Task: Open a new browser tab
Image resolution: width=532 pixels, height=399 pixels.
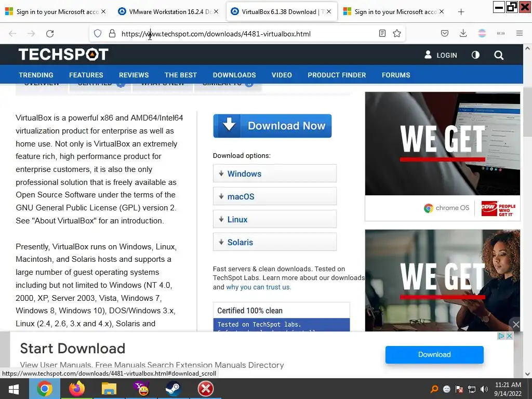Action: click(x=461, y=12)
